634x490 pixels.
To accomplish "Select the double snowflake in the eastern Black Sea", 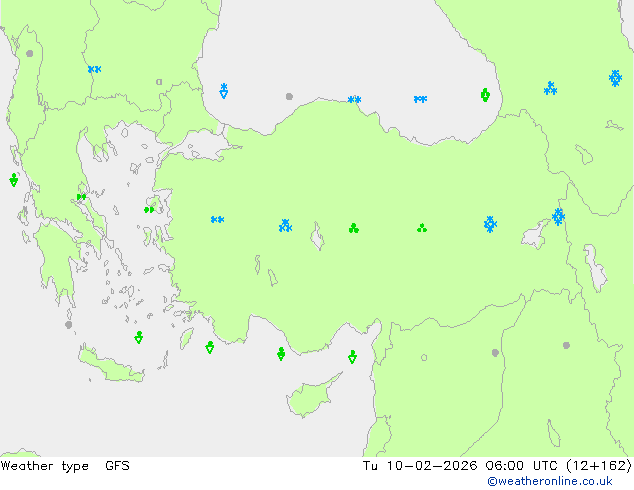I will tap(420, 99).
